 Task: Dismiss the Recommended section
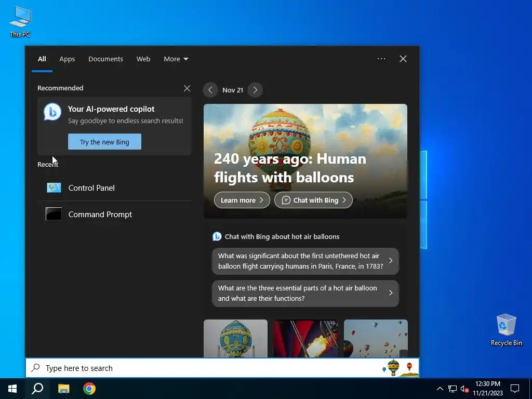pyautogui.click(x=187, y=88)
